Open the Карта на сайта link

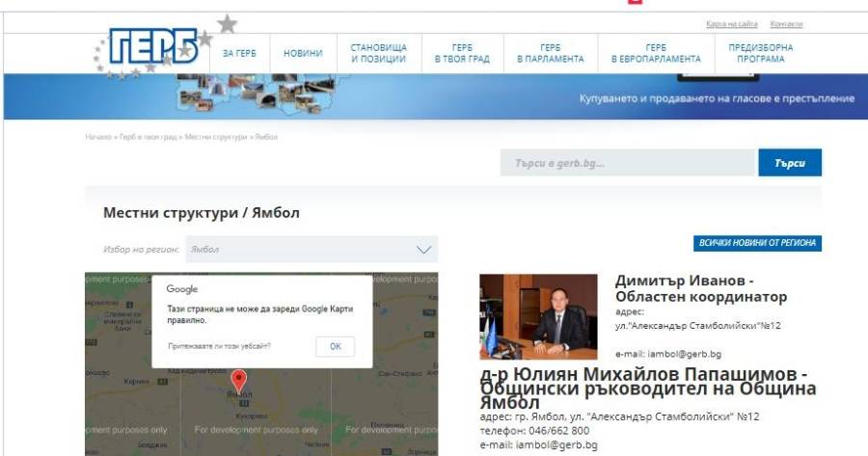coord(732,24)
